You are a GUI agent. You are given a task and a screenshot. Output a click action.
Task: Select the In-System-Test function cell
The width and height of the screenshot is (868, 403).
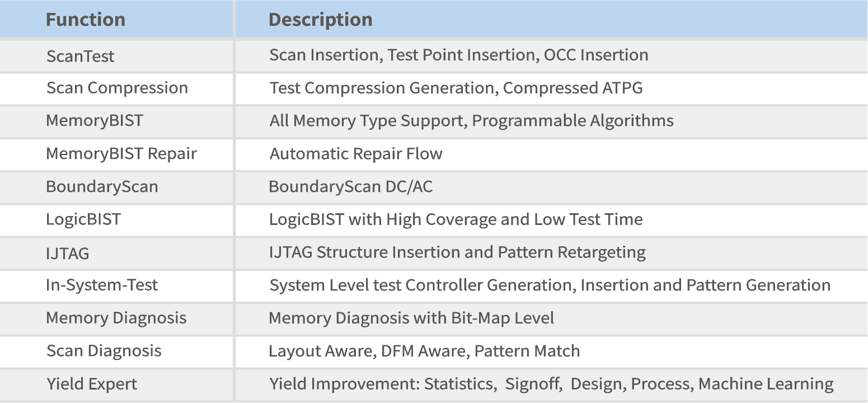(x=102, y=285)
